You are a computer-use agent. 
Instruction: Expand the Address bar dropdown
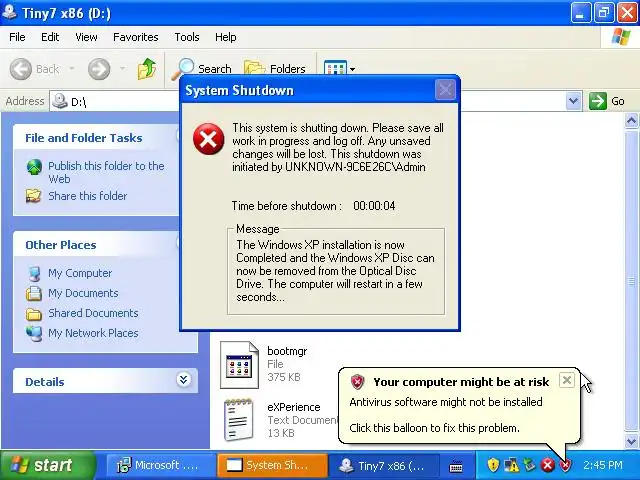click(573, 101)
